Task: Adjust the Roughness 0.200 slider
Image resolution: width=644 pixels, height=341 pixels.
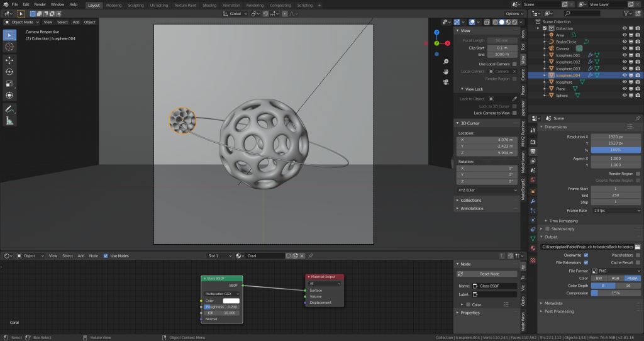Action: tap(222, 307)
